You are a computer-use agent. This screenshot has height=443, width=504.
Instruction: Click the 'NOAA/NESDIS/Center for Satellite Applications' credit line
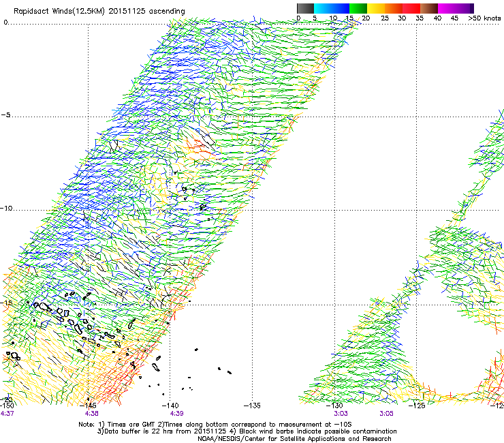pos(294,439)
